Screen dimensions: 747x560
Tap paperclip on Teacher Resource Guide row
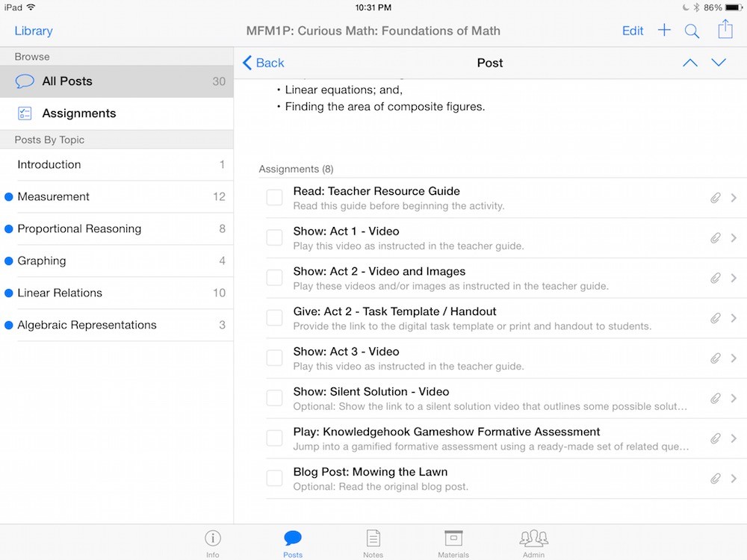[x=715, y=198]
